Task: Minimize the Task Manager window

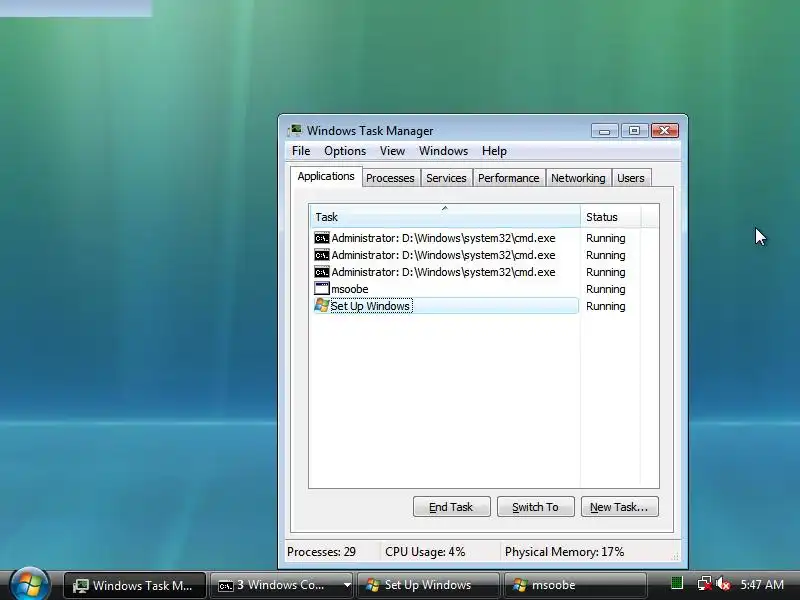Action: coord(605,131)
